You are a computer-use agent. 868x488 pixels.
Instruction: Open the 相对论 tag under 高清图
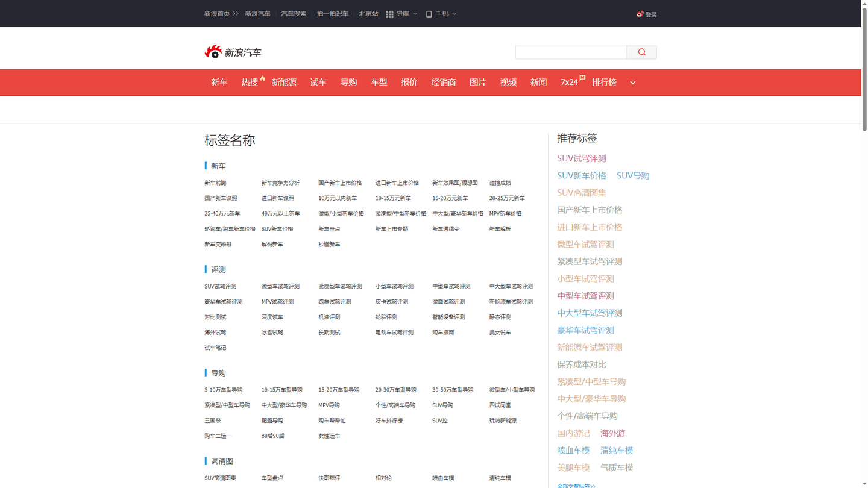point(383,478)
